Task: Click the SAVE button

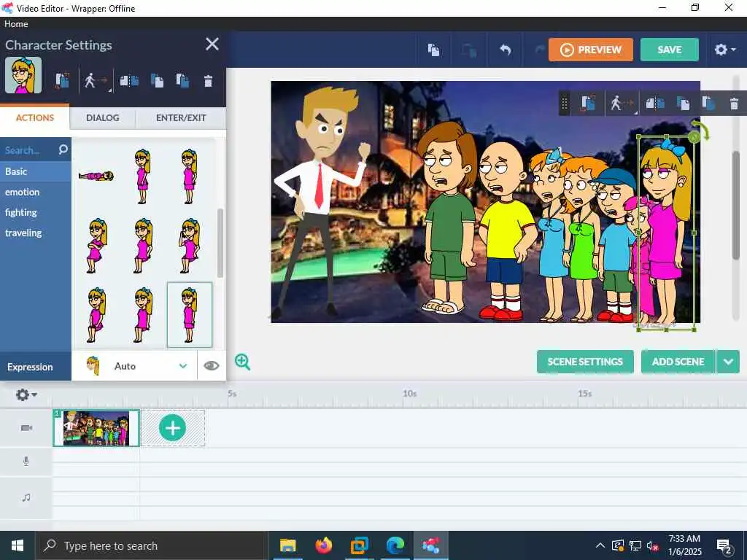Action: (670, 50)
